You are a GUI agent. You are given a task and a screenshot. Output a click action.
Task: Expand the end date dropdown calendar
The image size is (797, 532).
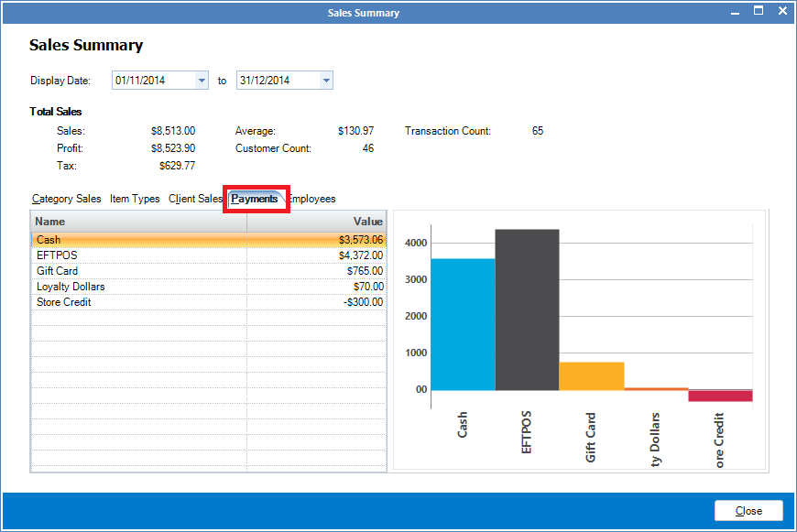pyautogui.click(x=325, y=81)
